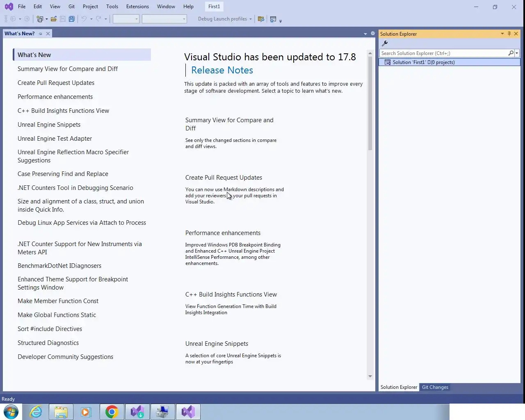This screenshot has height=420, width=525.
Task: Click the document scrollbar up arrow
Action: [x=370, y=53]
